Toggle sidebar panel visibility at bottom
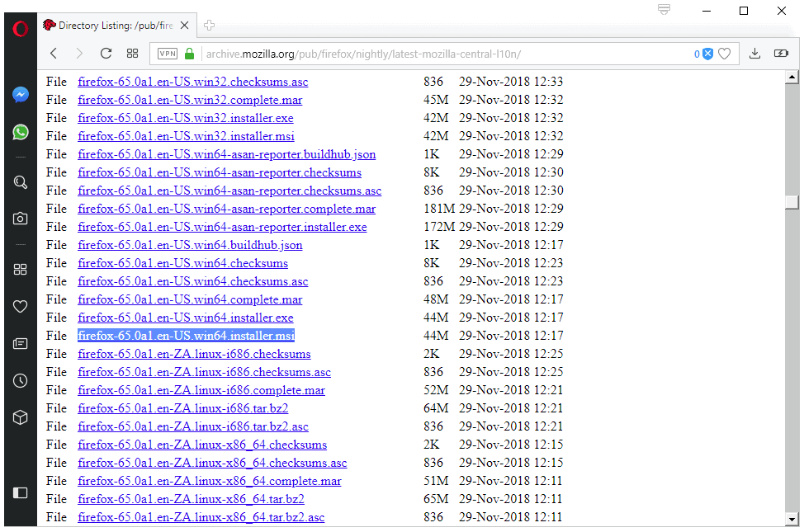 (x=21, y=492)
